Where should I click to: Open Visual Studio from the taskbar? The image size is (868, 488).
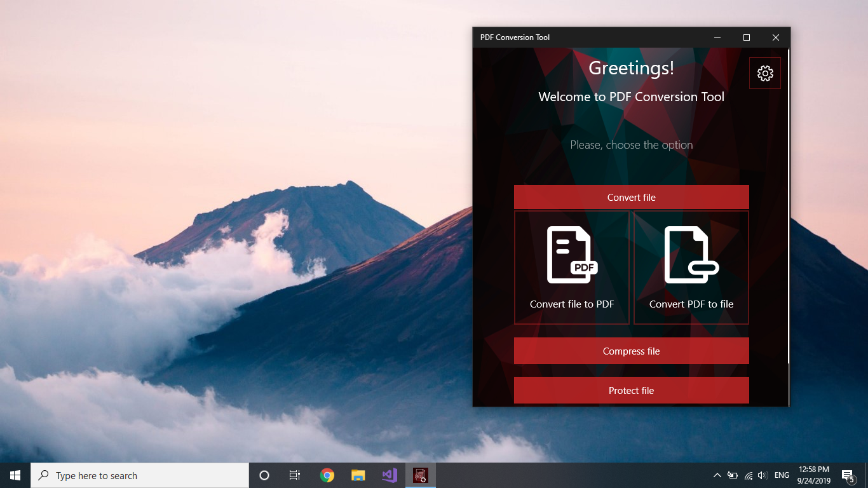[x=389, y=475]
